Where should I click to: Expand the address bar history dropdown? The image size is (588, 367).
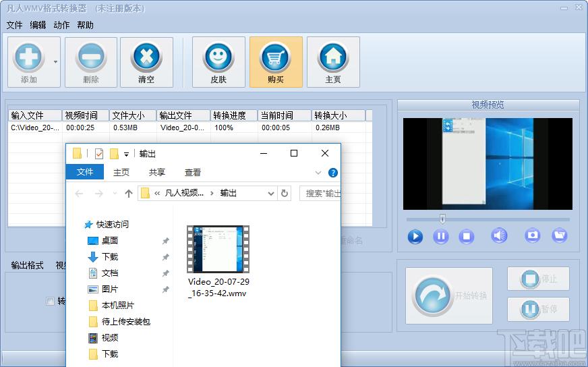[271, 194]
